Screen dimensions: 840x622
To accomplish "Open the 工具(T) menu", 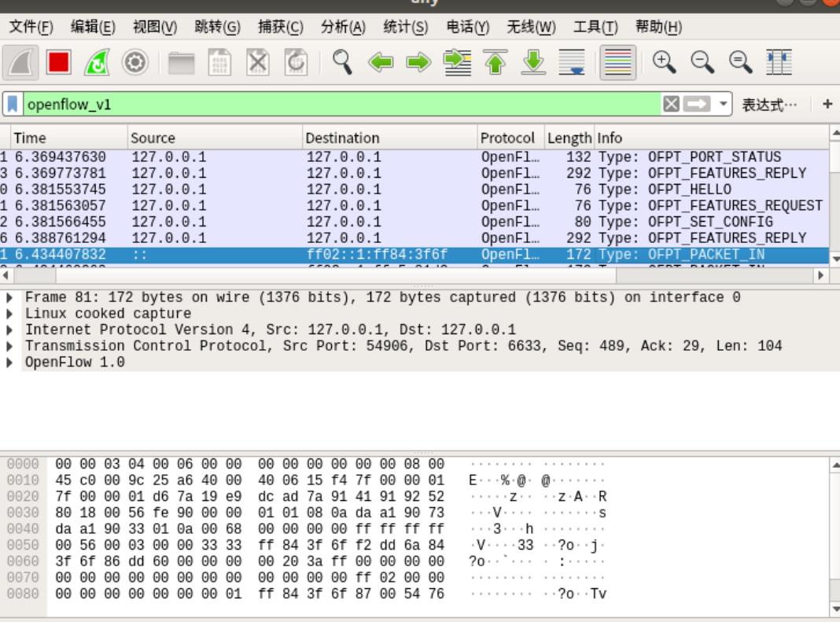I will coord(595,26).
